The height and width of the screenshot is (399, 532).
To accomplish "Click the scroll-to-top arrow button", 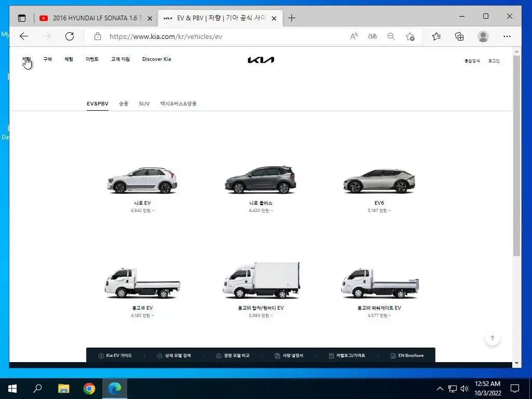I will coord(493,338).
